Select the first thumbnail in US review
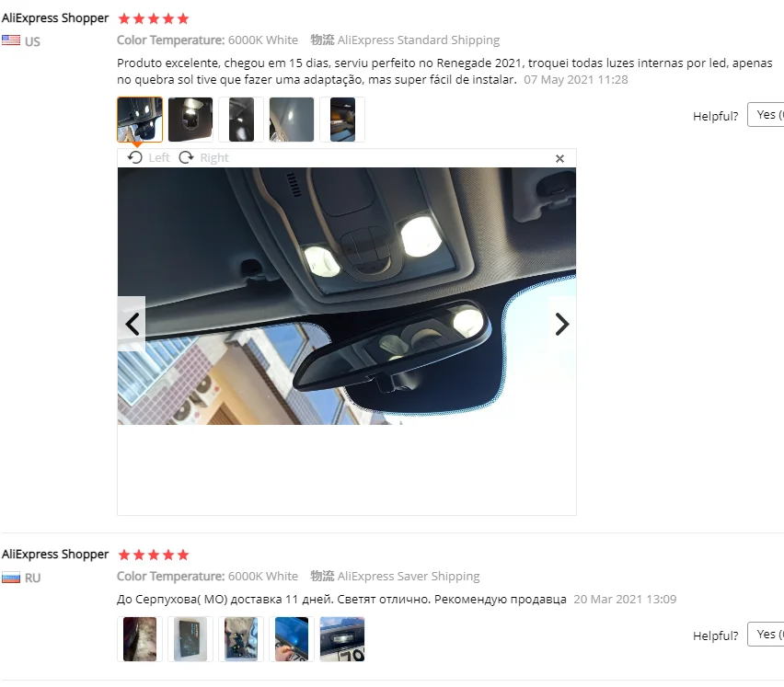The width and height of the screenshot is (784, 687). pos(140,120)
